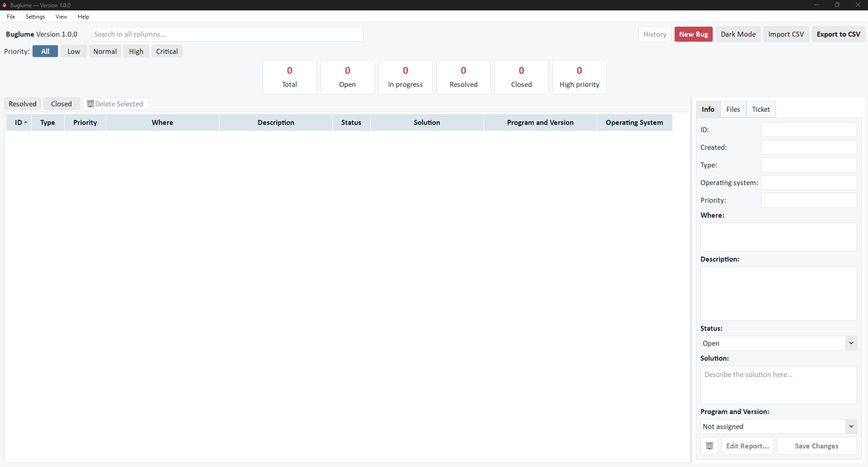The height and width of the screenshot is (467, 868).
Task: Filter by Normal priority
Action: coord(105,51)
